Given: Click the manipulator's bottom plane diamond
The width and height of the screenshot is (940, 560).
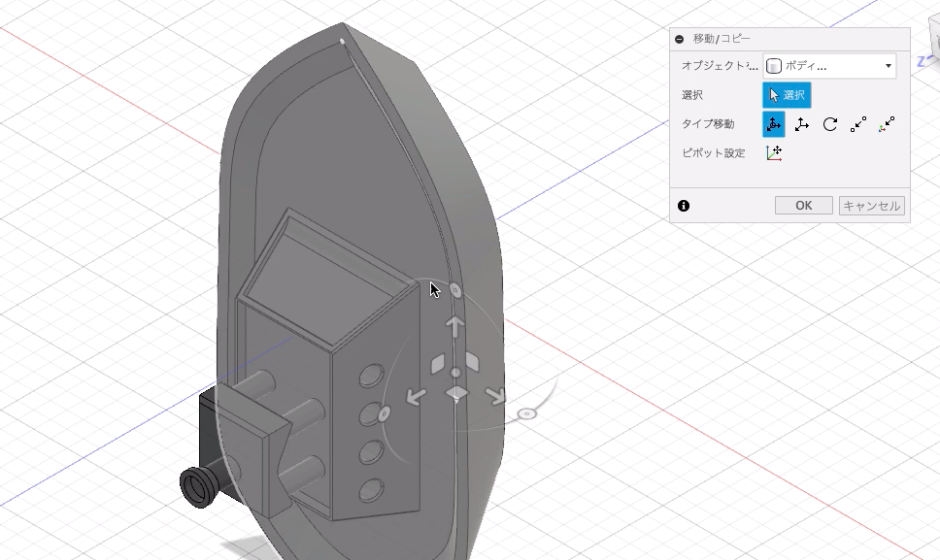Looking at the screenshot, I should click(x=456, y=393).
